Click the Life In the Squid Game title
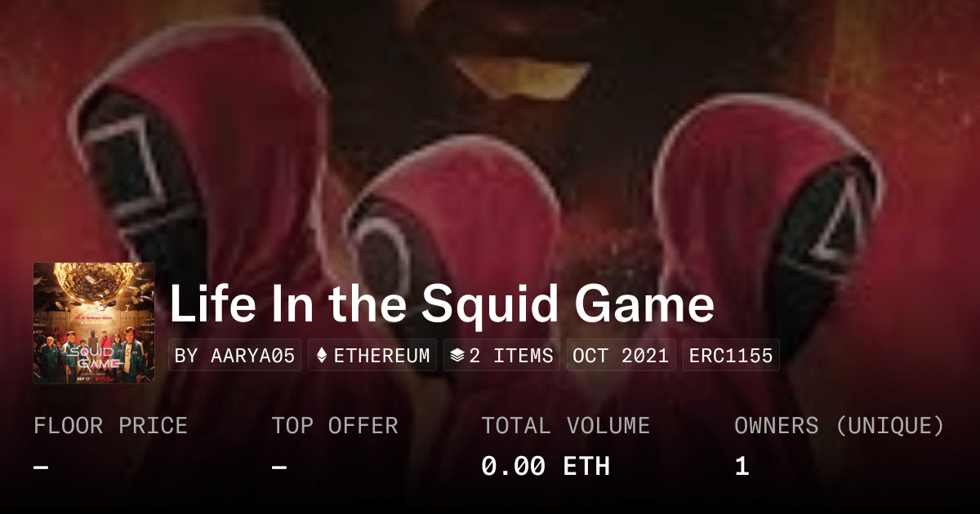Screen dimensions: 980x514 (442, 304)
